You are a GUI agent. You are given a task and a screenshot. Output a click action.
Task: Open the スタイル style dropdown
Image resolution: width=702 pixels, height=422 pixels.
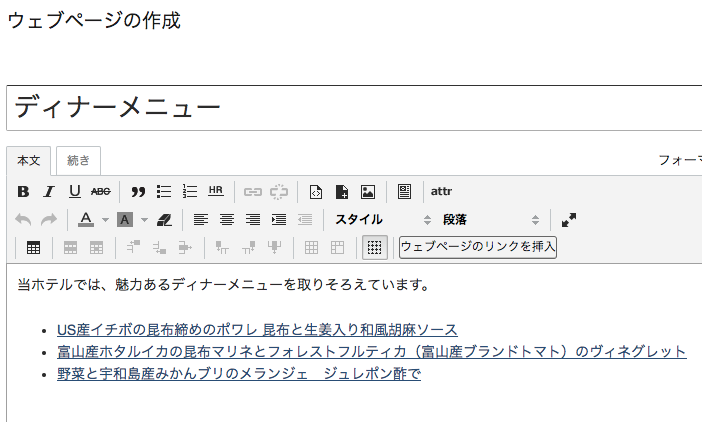[x=383, y=220]
